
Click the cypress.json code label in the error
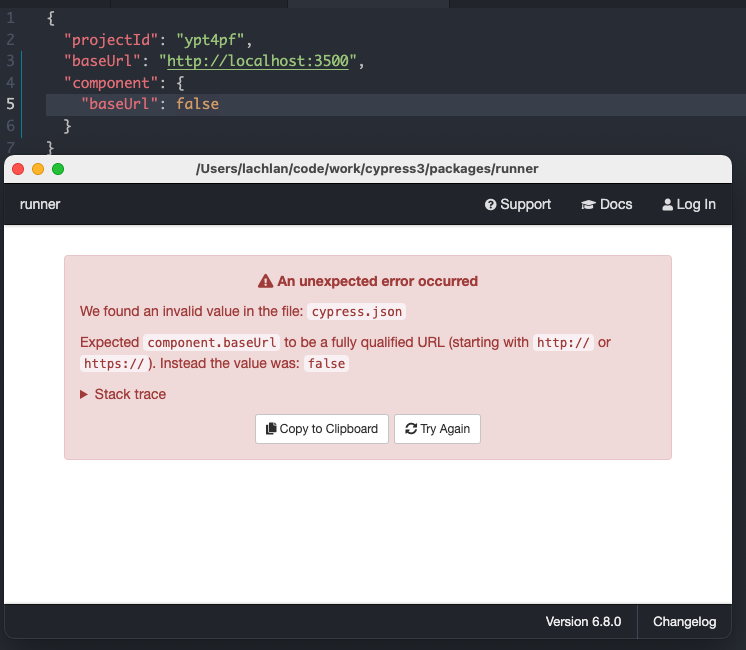click(x=357, y=312)
